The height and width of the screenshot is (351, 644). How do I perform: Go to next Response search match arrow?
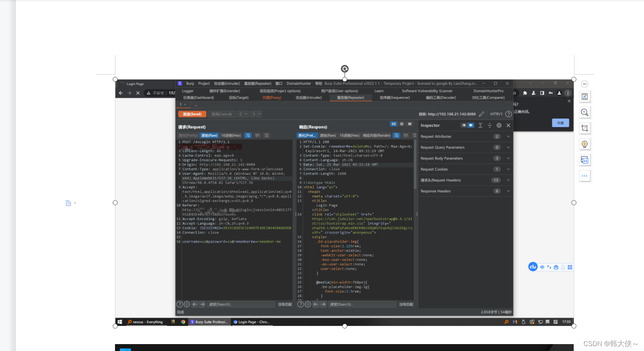(323, 304)
